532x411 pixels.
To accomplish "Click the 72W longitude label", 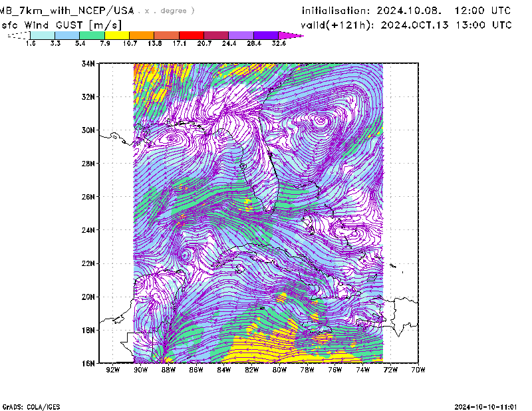I will [x=390, y=370].
